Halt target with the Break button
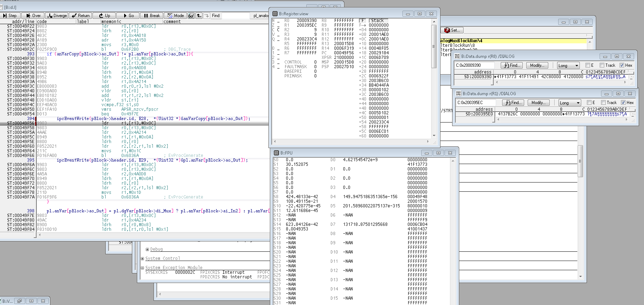Screen dimensions: 644x305 pyautogui.click(x=152, y=16)
